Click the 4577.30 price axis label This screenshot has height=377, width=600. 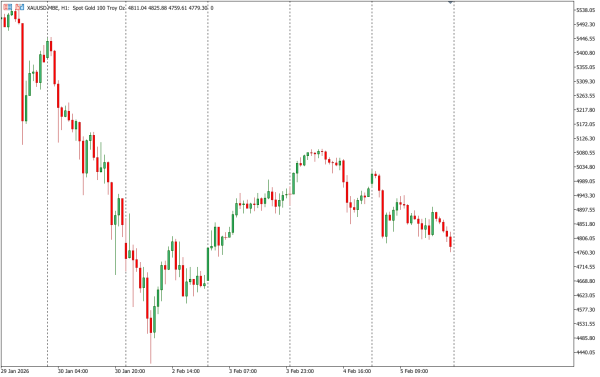pos(586,310)
